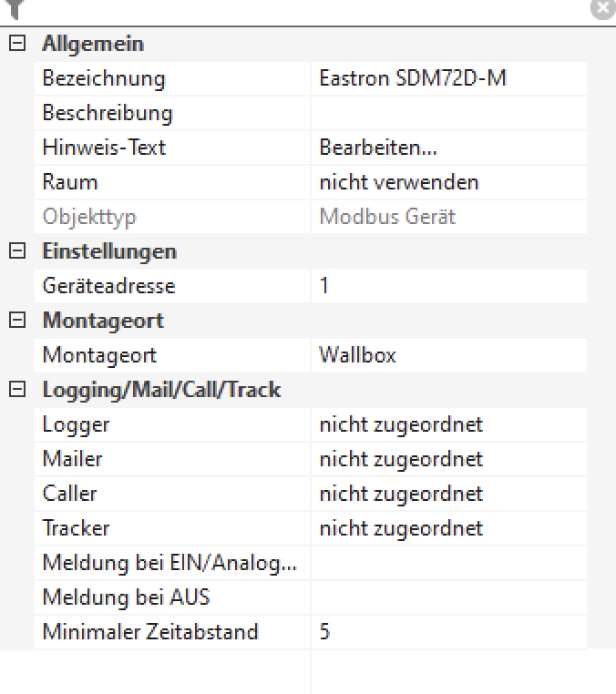The height and width of the screenshot is (694, 616).
Task: Open the Logger assignment value
Action: (x=447, y=424)
